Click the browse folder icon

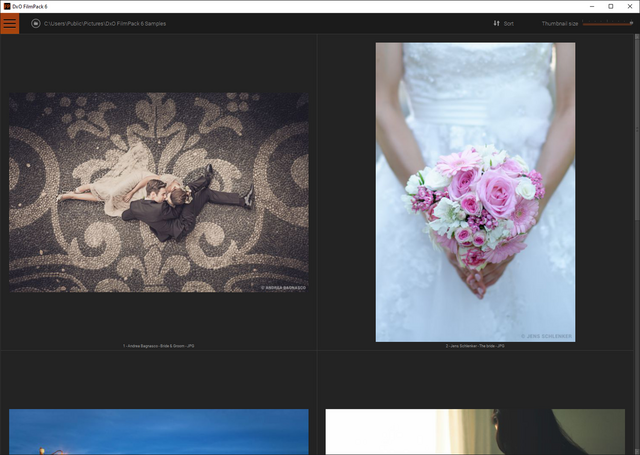pyautogui.click(x=36, y=24)
